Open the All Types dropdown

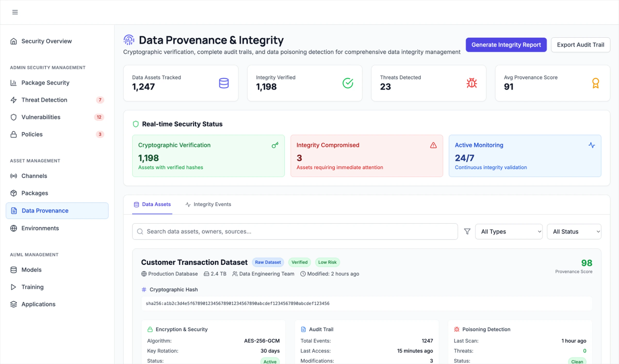(x=509, y=231)
